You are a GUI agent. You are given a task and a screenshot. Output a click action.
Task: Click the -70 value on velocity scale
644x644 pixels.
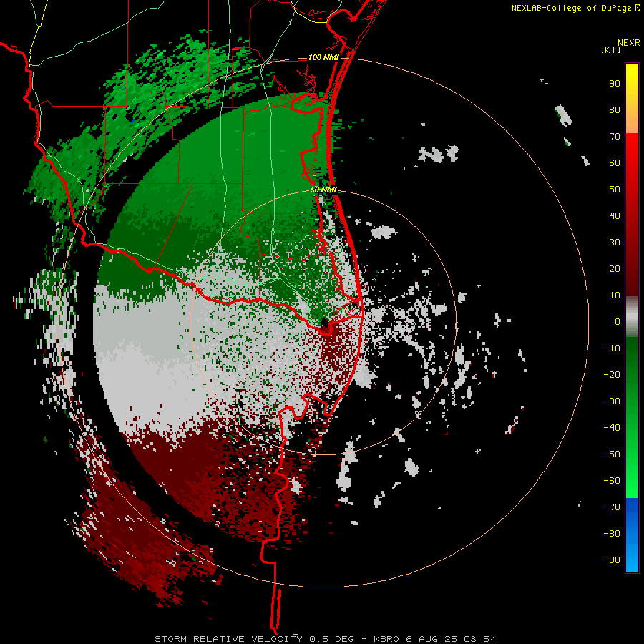pos(612,507)
